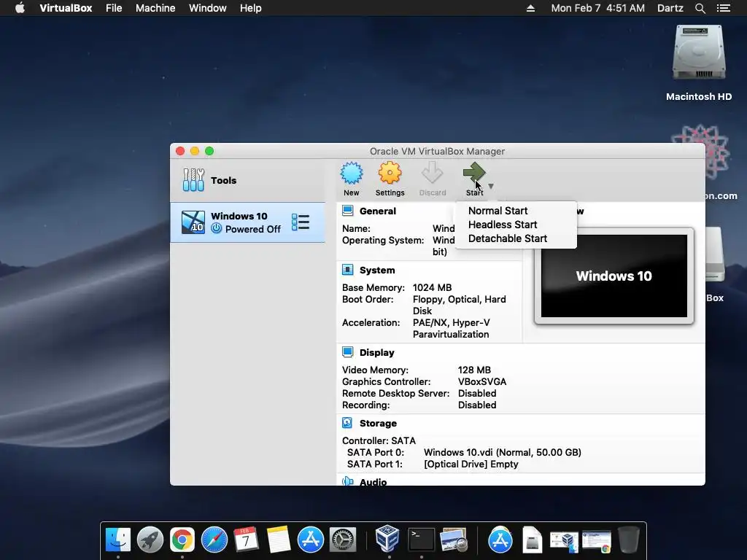This screenshot has height=560, width=747.
Task: Choose Normal Start from the menu
Action: (x=498, y=211)
